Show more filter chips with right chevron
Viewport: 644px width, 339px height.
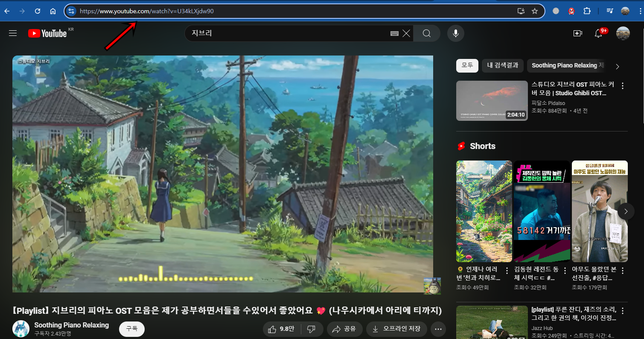click(617, 66)
